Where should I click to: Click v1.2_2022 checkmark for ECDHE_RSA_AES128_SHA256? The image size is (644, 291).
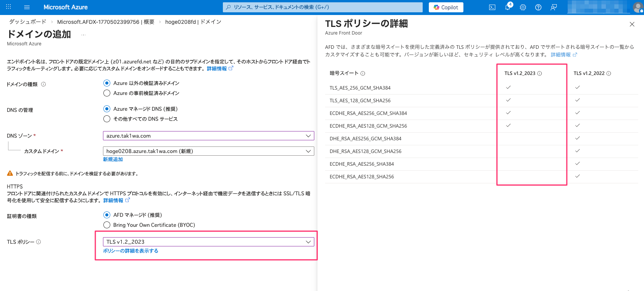point(578,176)
